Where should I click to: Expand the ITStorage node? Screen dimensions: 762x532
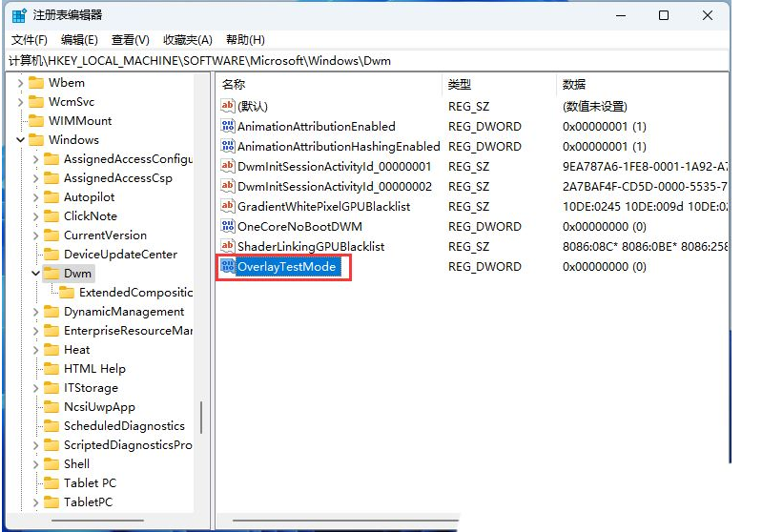(x=35, y=388)
